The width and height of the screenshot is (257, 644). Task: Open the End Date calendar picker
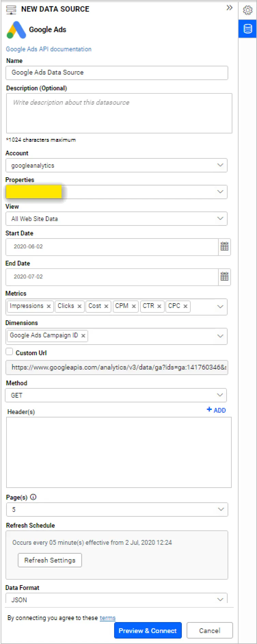pos(225,277)
